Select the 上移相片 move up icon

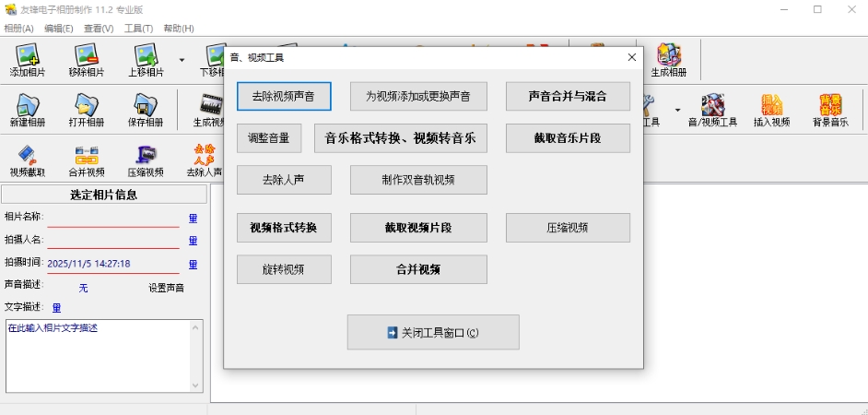[146, 60]
